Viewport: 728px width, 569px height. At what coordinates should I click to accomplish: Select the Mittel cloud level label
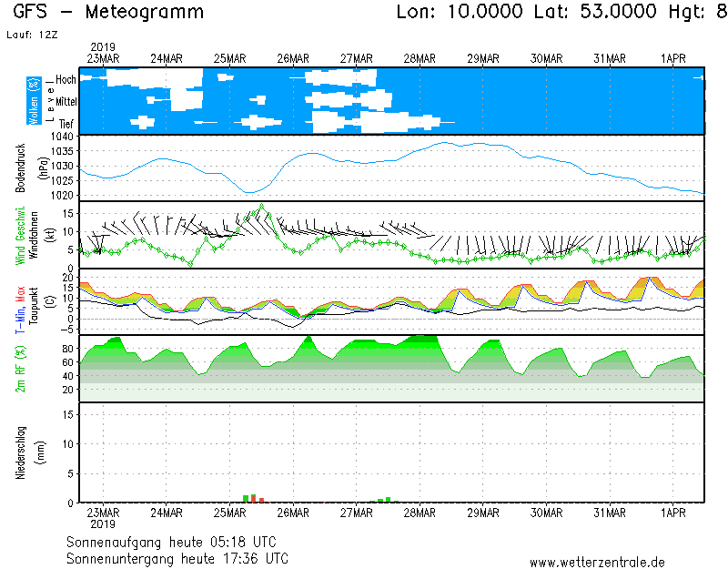(66, 102)
